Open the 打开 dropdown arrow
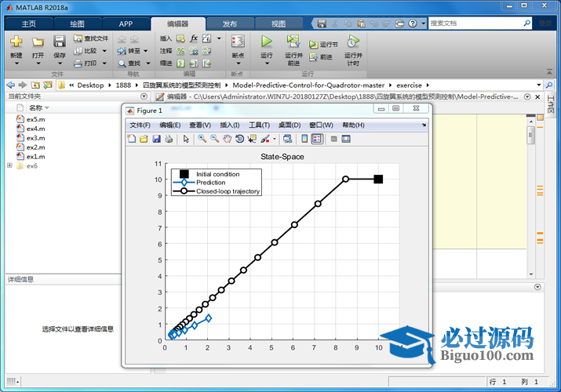561x392 pixels. click(38, 64)
